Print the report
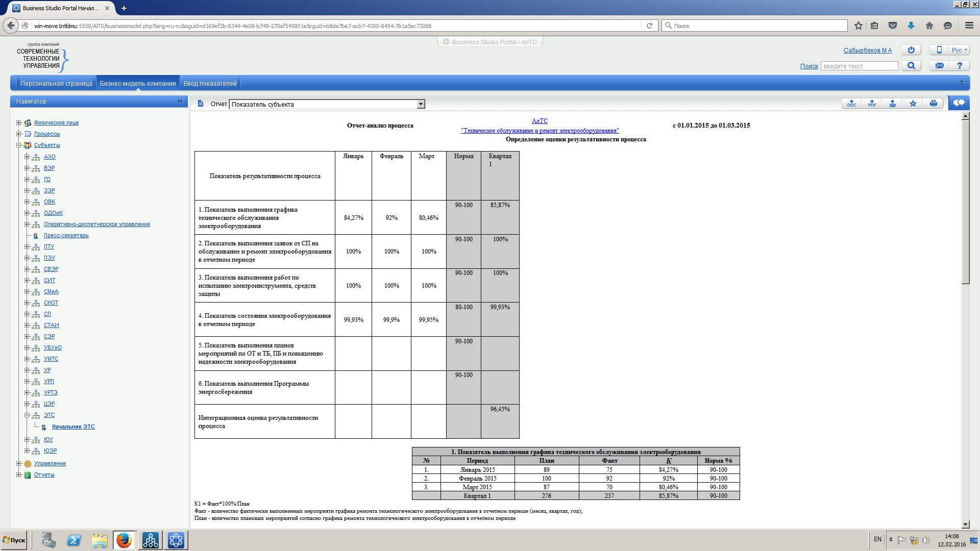The height and width of the screenshot is (551, 980). [933, 104]
